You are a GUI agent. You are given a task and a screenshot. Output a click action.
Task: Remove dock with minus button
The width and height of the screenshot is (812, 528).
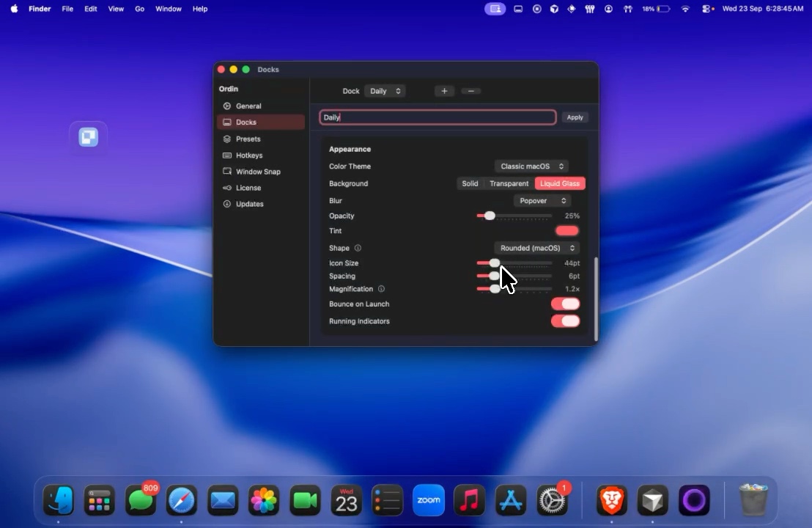tap(470, 91)
